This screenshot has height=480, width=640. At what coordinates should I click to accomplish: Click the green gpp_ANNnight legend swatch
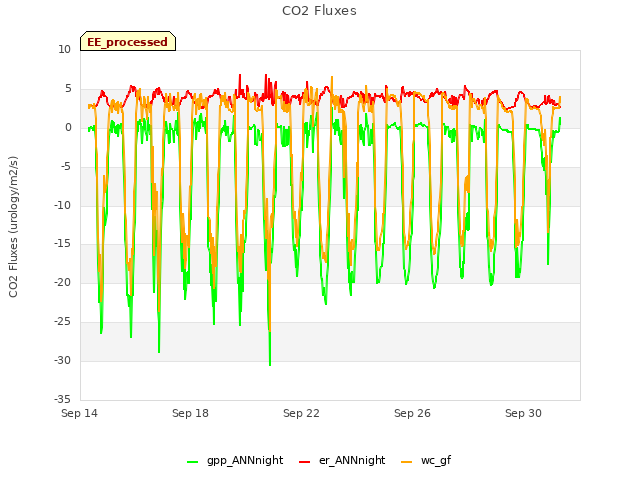click(193, 462)
